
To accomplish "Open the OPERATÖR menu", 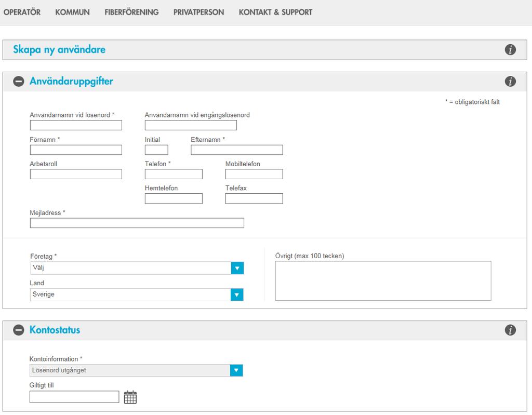I will 22,12.
